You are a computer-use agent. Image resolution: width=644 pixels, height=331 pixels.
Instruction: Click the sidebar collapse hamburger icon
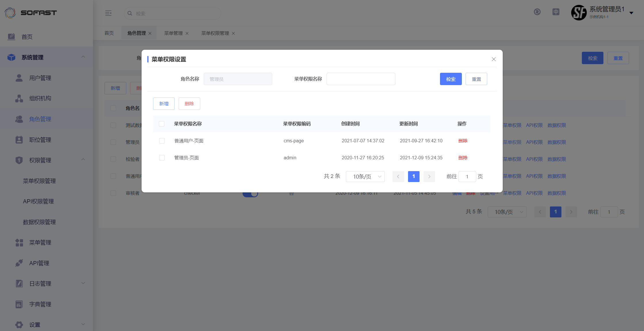[108, 13]
